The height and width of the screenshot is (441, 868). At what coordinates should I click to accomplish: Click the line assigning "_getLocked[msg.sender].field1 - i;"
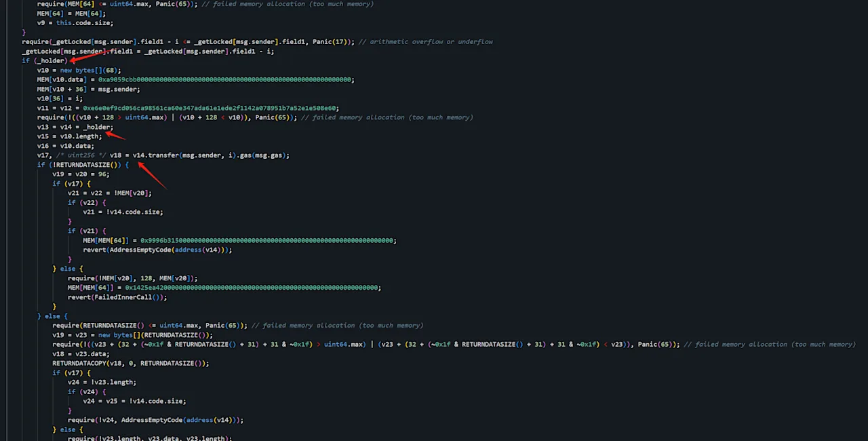point(148,51)
